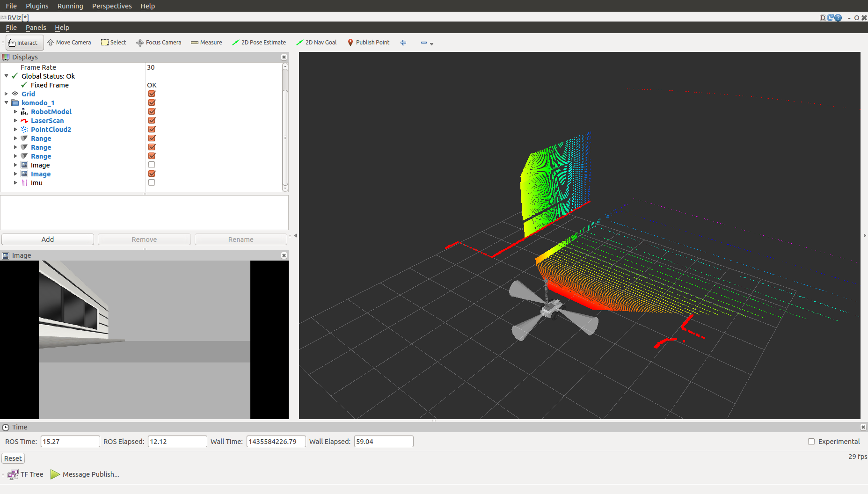Select the Move Camera tool
The image size is (868, 494).
click(69, 43)
